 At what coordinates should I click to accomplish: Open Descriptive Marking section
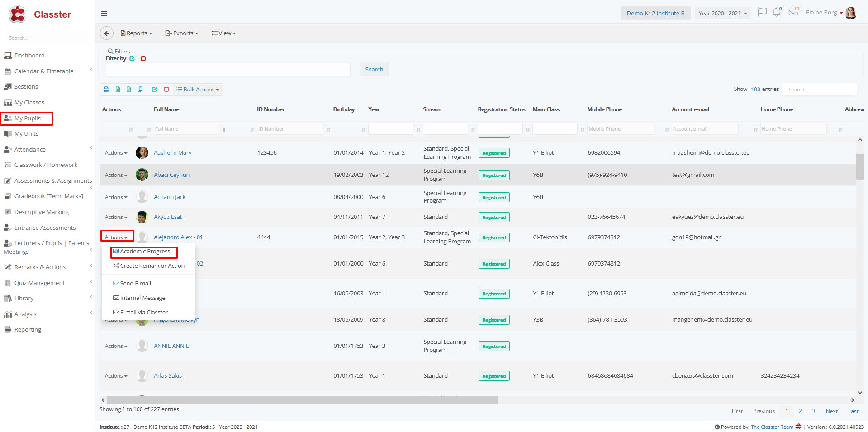coord(41,212)
